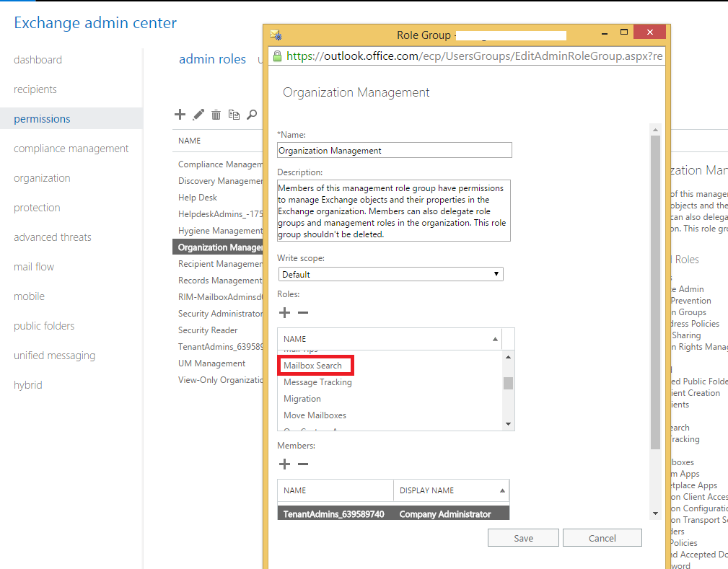The height and width of the screenshot is (569, 728).
Task: Open mobile section
Action: (30, 296)
